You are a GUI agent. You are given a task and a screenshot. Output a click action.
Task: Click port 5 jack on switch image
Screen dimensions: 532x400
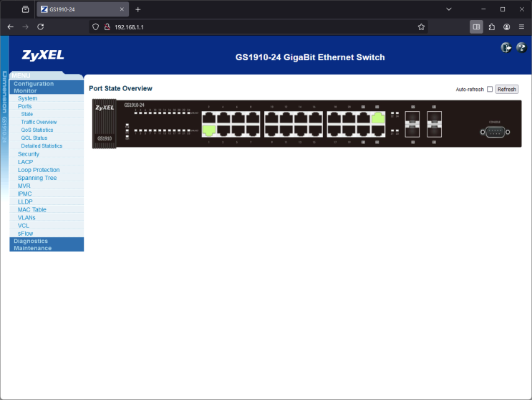(x=238, y=130)
